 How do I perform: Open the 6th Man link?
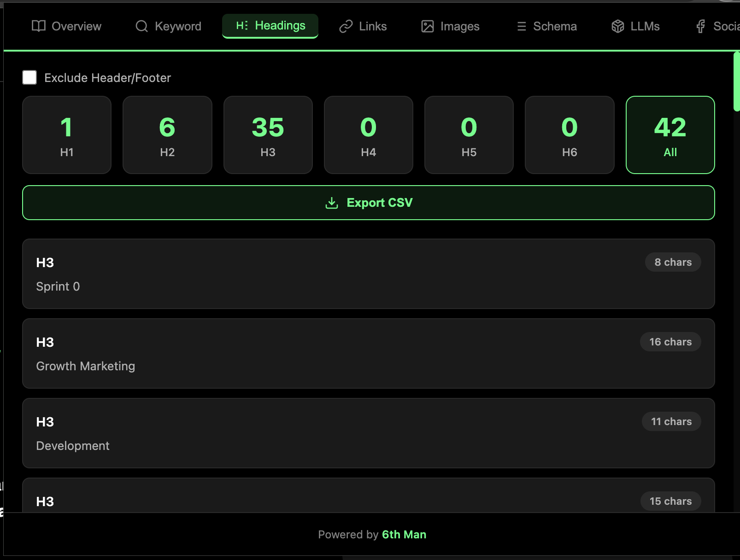404,534
